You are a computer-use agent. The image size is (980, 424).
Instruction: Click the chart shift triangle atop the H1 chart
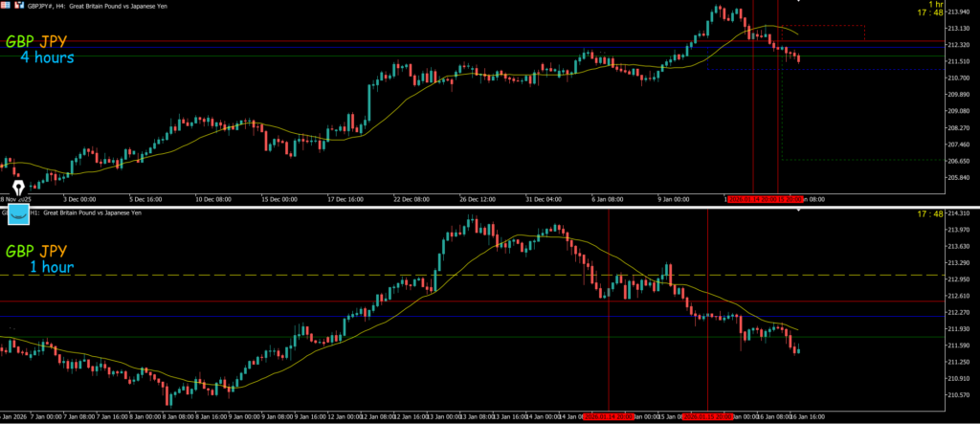click(798, 211)
